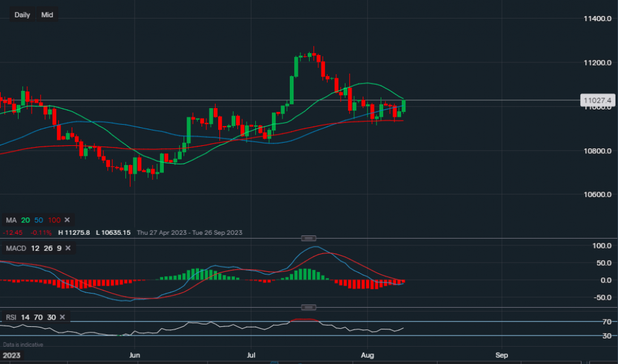The width and height of the screenshot is (618, 364).
Task: Click the 11200.0 price axis level
Action: tap(597, 63)
